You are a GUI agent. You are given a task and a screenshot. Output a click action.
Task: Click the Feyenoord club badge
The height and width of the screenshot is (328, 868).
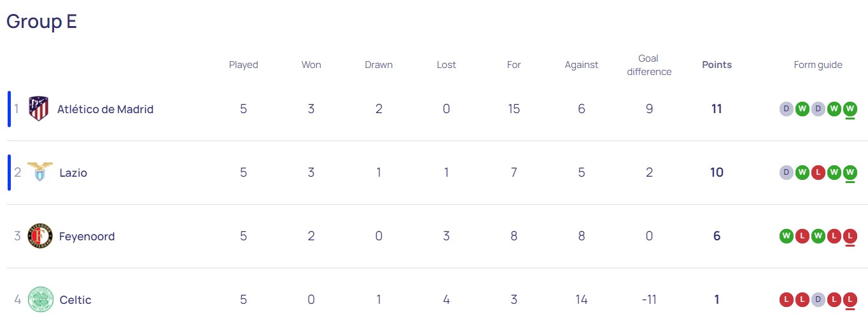click(40, 236)
